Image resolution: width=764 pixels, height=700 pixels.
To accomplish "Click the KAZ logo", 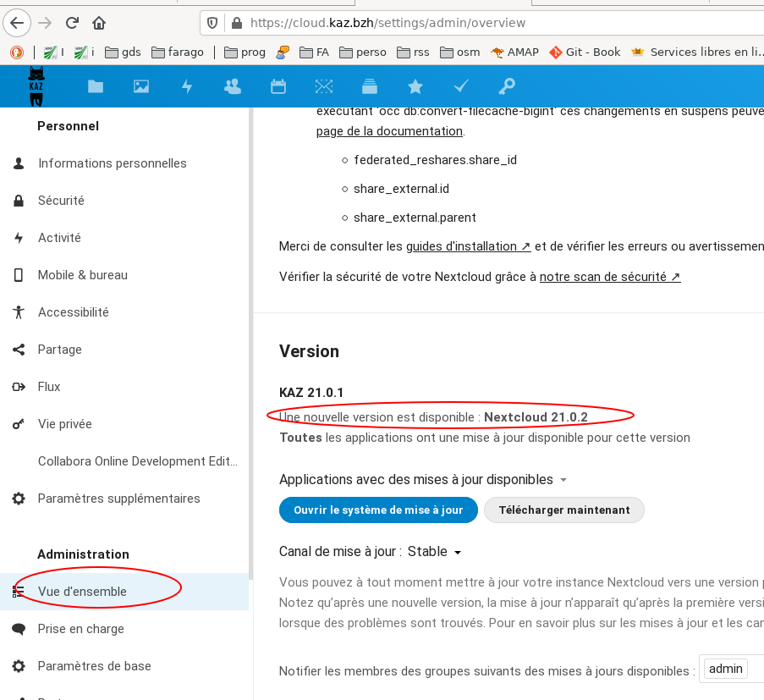I will (36, 85).
